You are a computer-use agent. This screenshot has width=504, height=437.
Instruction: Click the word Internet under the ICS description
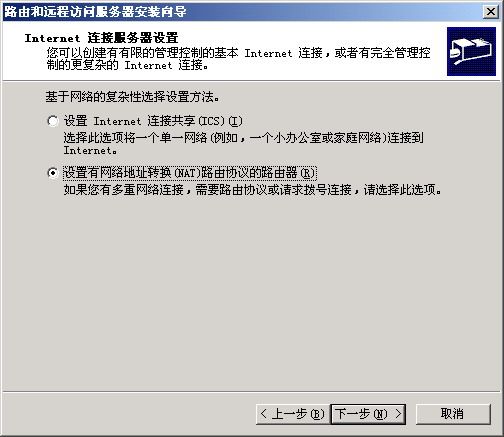(88, 150)
